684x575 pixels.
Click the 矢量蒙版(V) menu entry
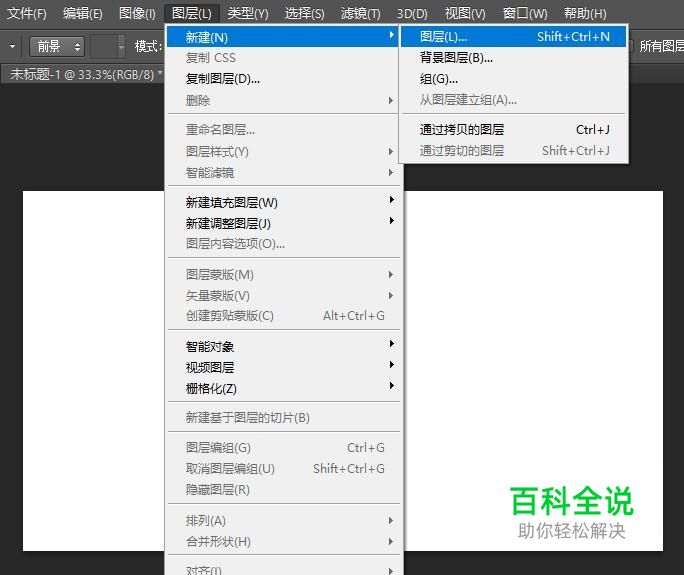pyautogui.click(x=284, y=295)
